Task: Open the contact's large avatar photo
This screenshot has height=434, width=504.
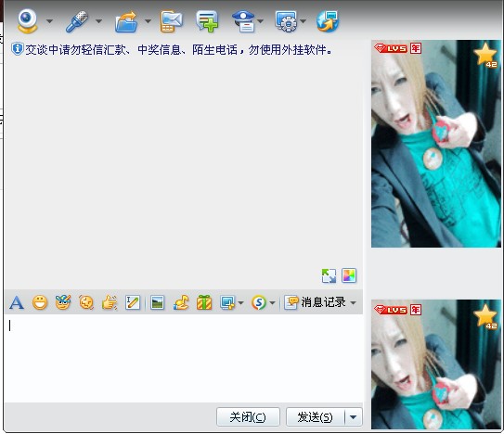Action: tap(436, 144)
